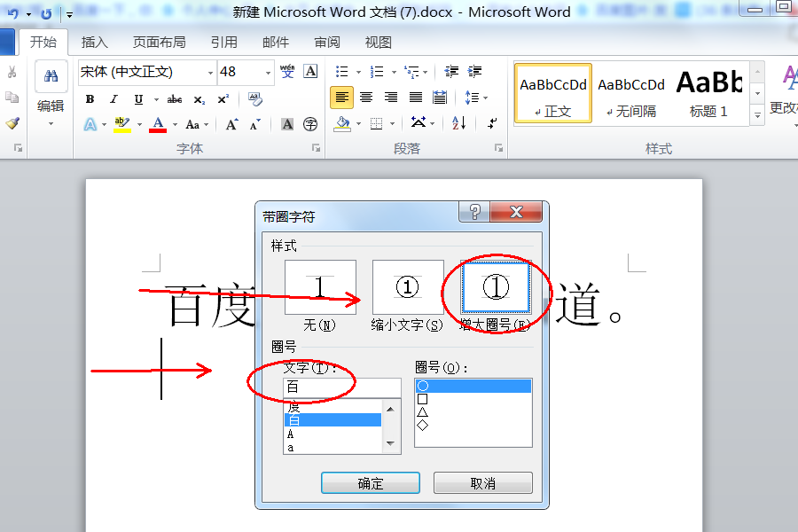This screenshot has height=532, width=798.
Task: Open the font name dropdown
Action: [x=210, y=72]
